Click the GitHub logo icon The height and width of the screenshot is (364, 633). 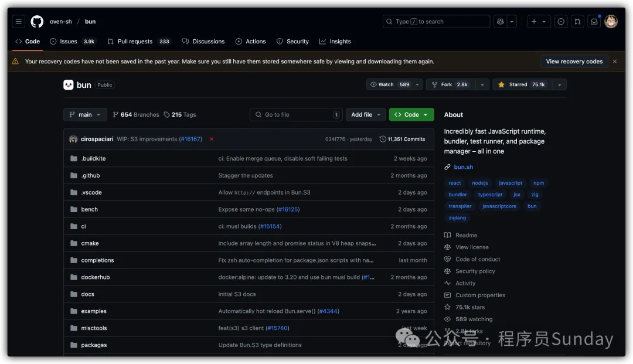(37, 22)
